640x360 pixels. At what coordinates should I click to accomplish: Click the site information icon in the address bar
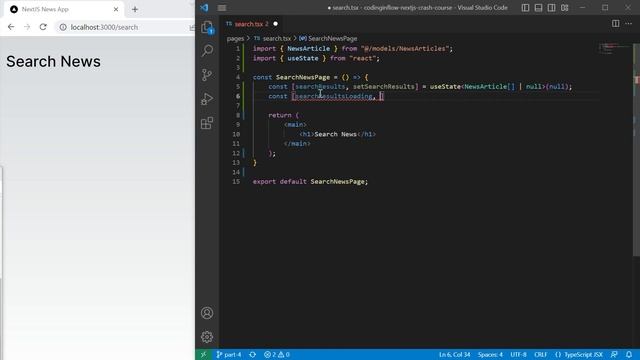63,27
